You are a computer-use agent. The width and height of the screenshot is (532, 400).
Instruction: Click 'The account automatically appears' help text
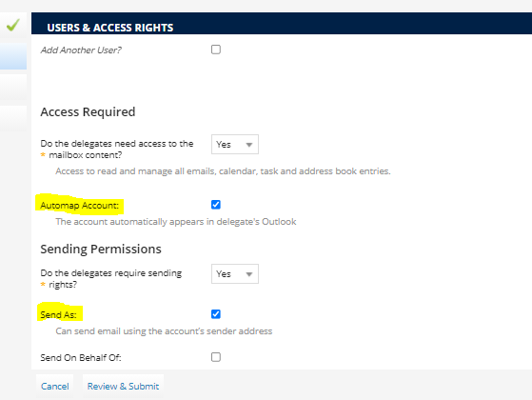point(176,222)
